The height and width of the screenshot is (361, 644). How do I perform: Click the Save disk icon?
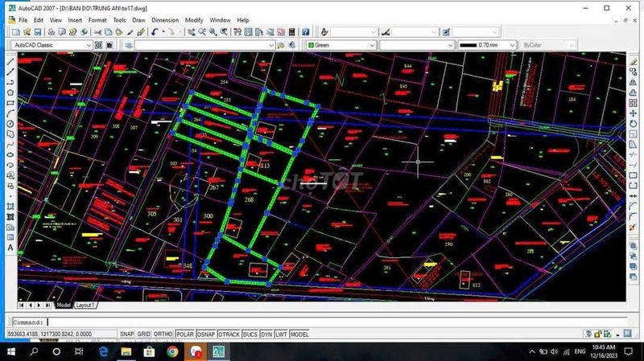point(38,32)
